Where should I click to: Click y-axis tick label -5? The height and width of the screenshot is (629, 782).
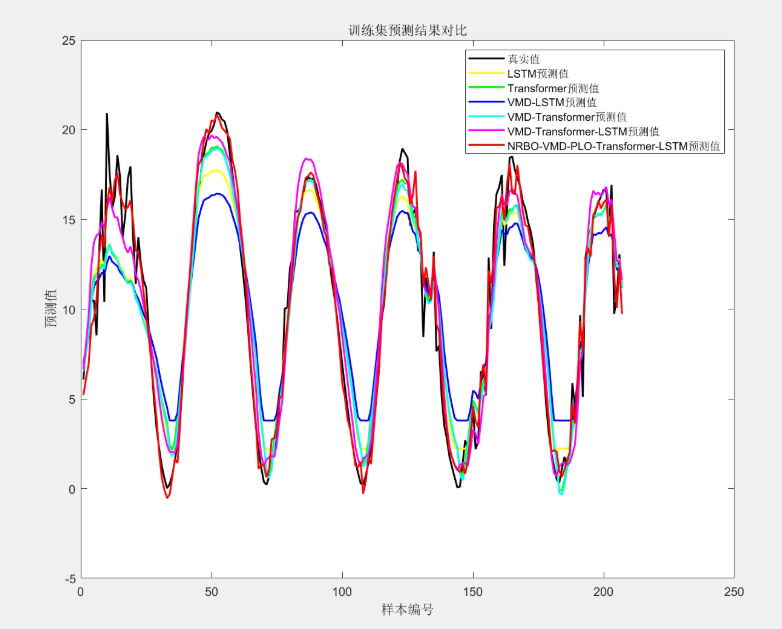(x=69, y=579)
